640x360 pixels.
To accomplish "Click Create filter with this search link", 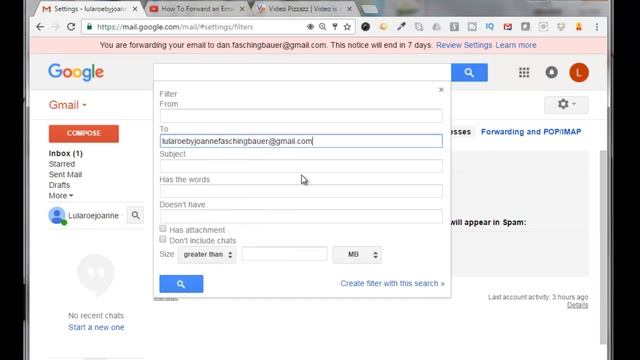I will (x=392, y=283).
